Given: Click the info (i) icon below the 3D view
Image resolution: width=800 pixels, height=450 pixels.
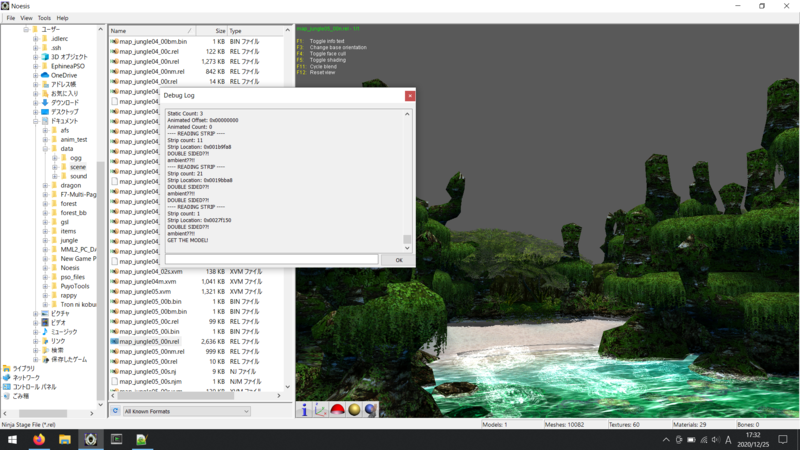Looking at the screenshot, I should pyautogui.click(x=304, y=410).
